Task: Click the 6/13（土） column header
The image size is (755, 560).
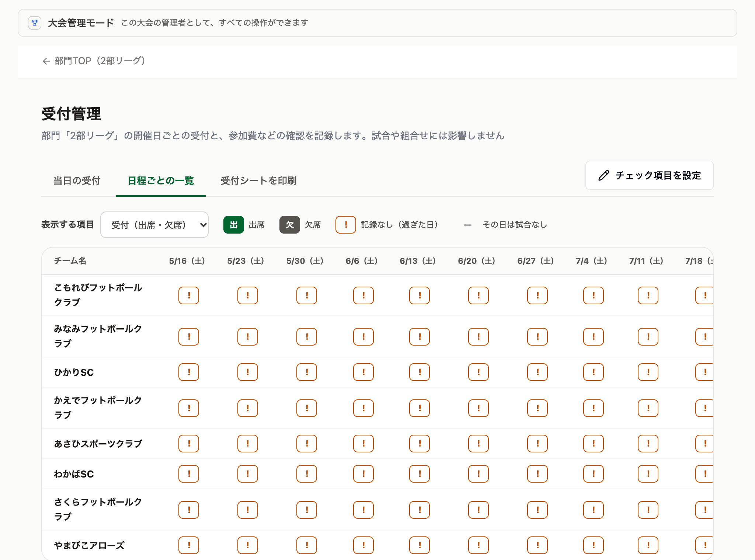Action: click(x=418, y=261)
